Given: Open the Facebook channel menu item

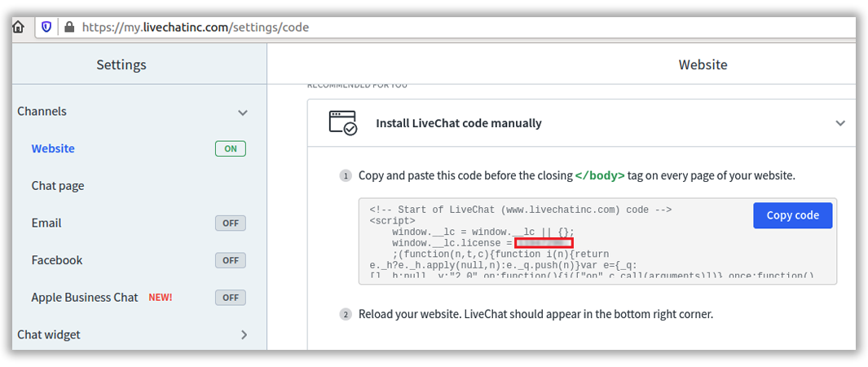Looking at the screenshot, I should click(57, 260).
